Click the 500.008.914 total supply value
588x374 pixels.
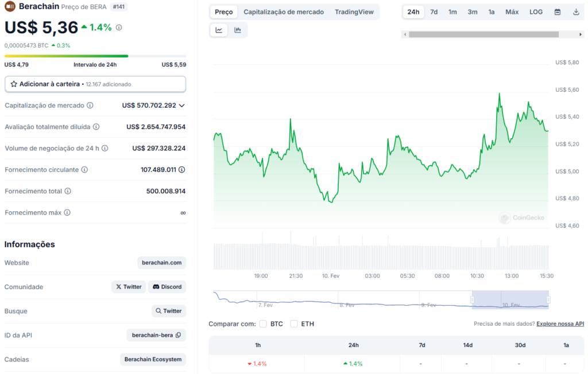pos(166,191)
